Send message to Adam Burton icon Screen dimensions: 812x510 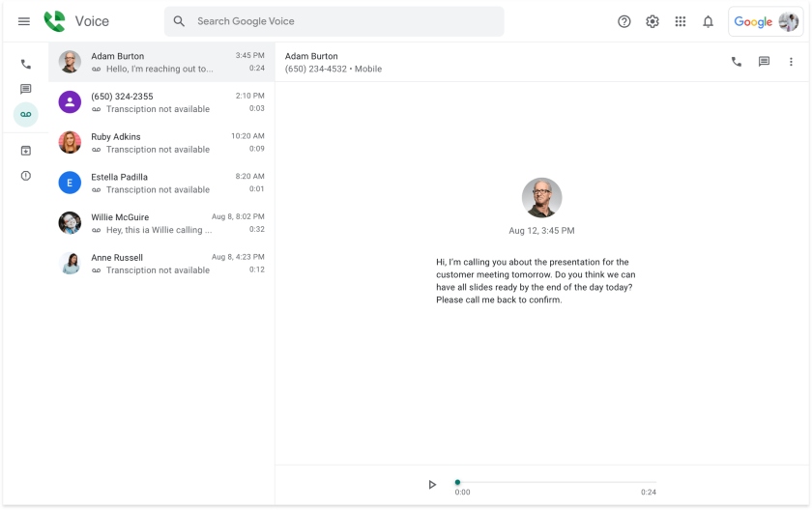pyautogui.click(x=764, y=62)
